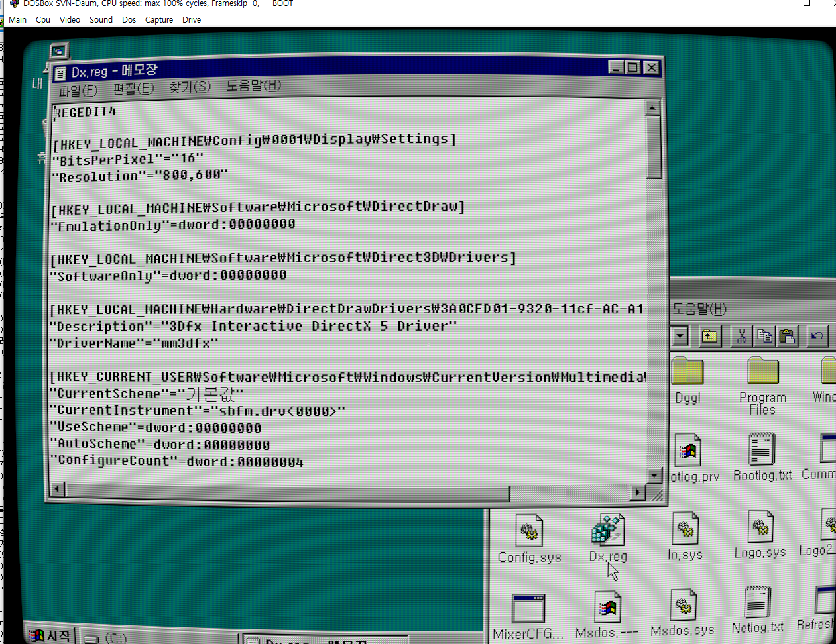This screenshot has height=644, width=836.
Task: Open the DOSBox Cpu menu
Action: pyautogui.click(x=43, y=19)
